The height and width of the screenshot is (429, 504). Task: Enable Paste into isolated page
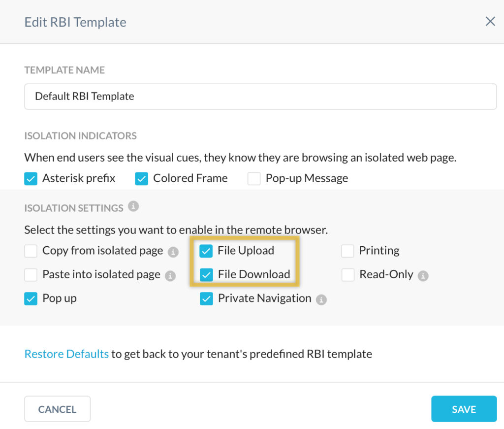tap(31, 275)
